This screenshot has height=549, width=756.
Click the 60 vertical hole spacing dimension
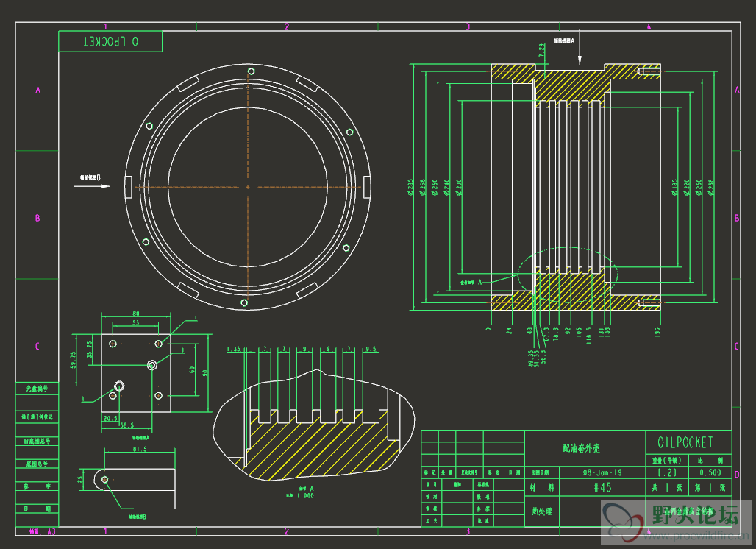tap(192, 369)
